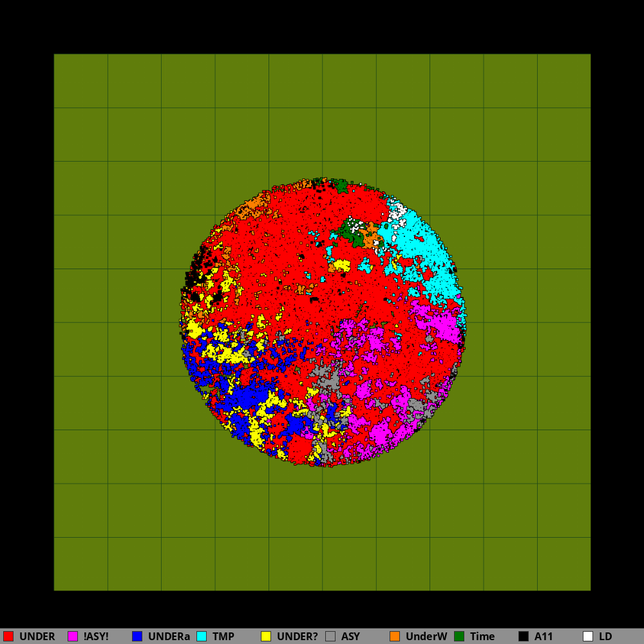Click the green Time legend swatch

click(459, 636)
